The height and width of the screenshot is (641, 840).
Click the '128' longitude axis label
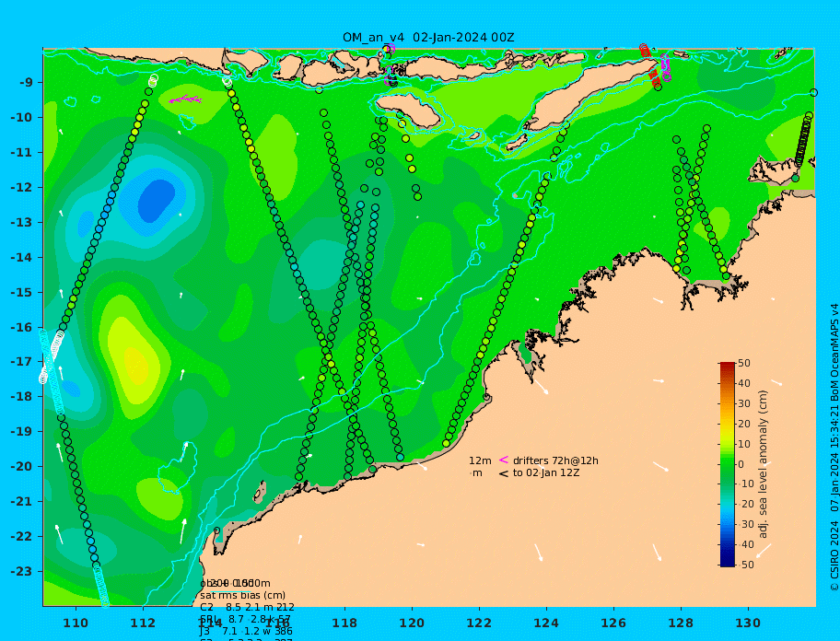(681, 624)
